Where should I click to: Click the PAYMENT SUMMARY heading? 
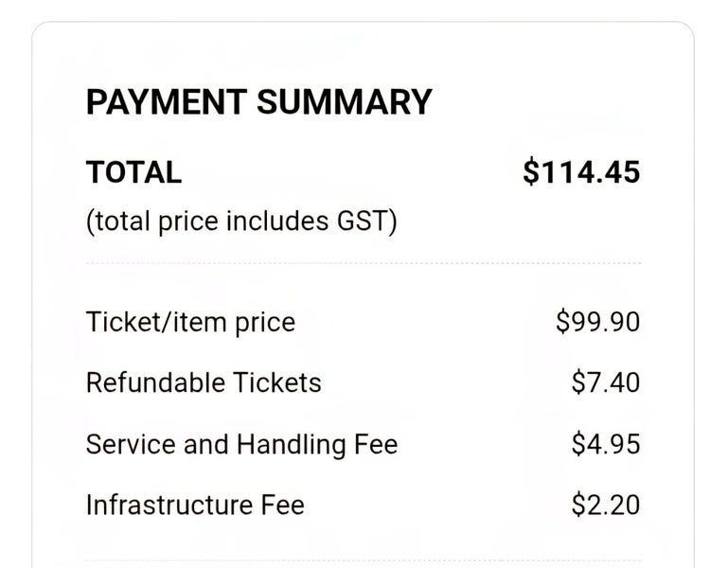point(258,102)
